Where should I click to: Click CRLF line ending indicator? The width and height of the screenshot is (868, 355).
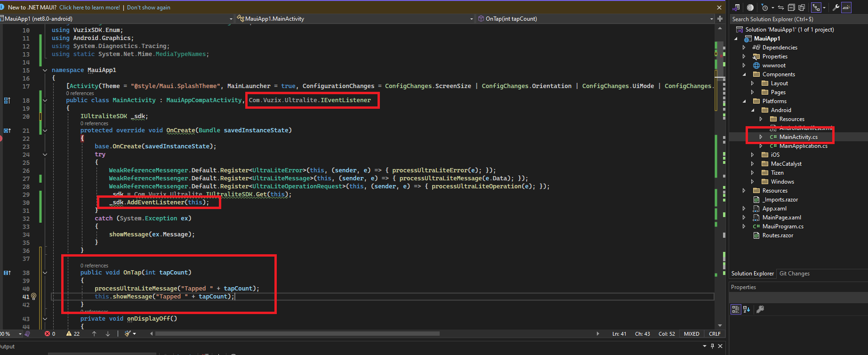[x=715, y=334]
